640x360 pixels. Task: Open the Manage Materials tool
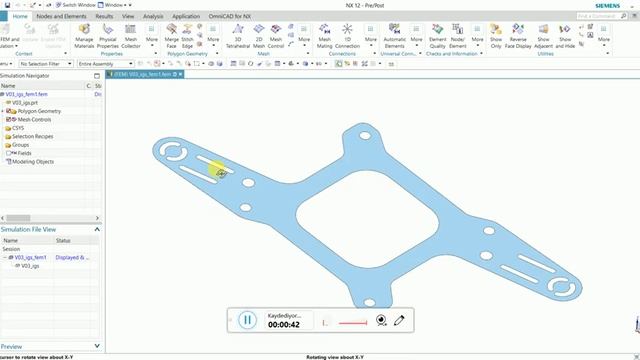coord(84,36)
